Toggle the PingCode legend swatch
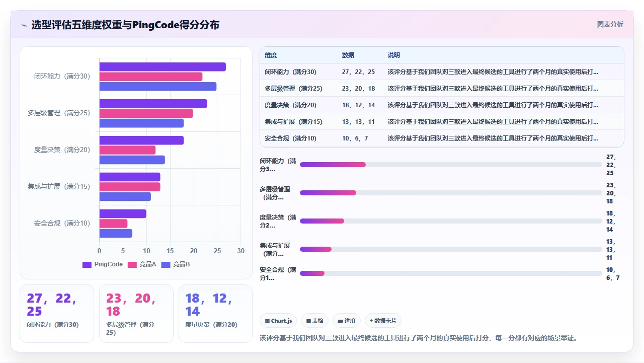Viewport: 644px width, 363px height. 87,264
